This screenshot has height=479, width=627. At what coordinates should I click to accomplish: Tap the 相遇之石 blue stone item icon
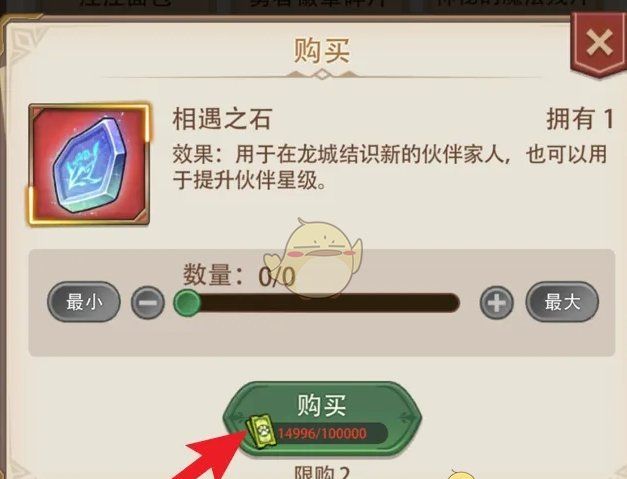point(89,164)
